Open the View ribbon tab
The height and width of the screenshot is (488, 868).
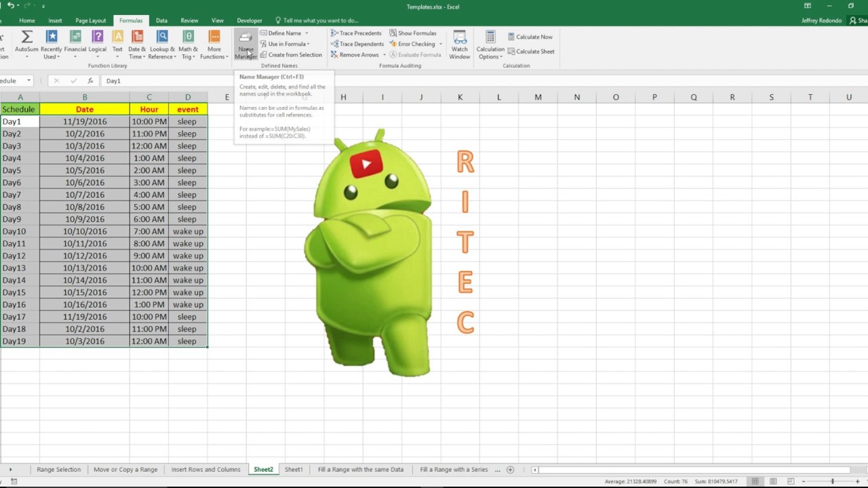pos(217,20)
